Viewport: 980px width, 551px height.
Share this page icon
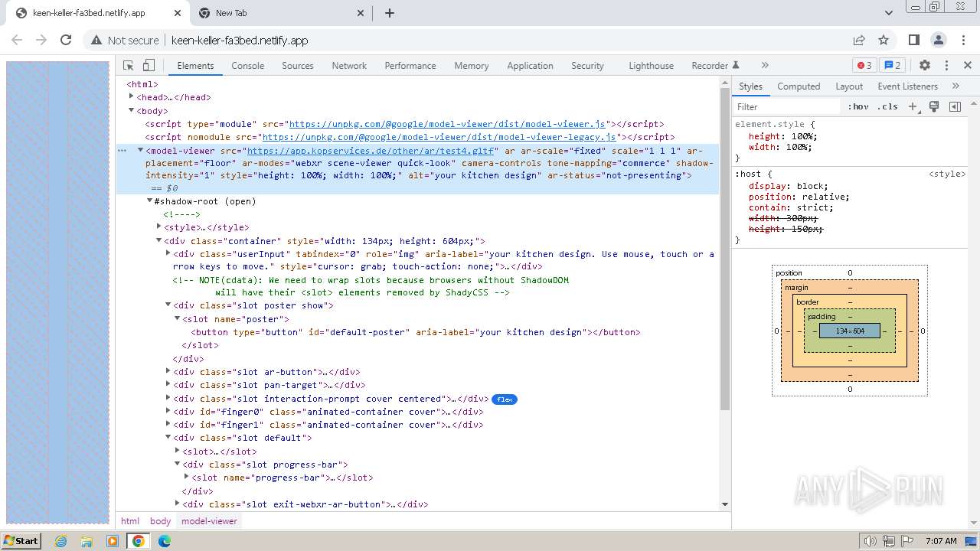point(859,41)
